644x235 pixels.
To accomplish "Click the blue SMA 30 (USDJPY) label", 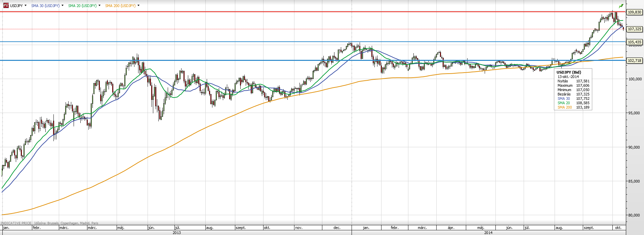I will click(45, 6).
